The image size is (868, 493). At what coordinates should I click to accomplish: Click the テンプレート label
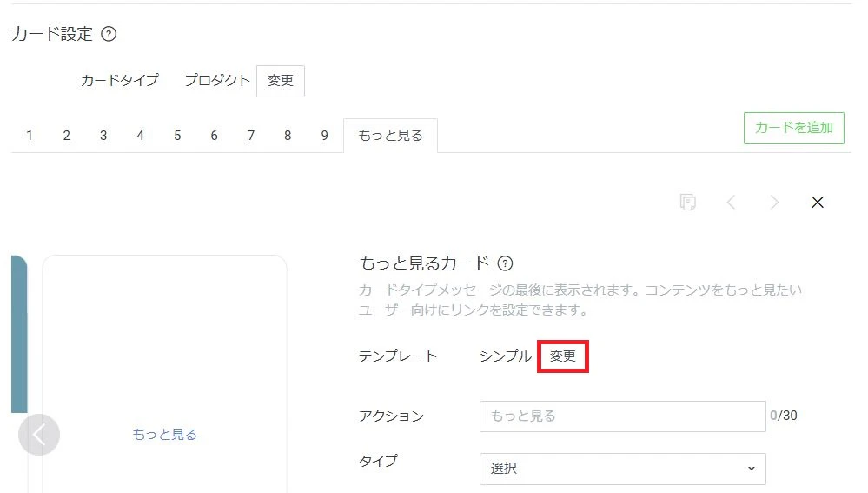coord(397,356)
